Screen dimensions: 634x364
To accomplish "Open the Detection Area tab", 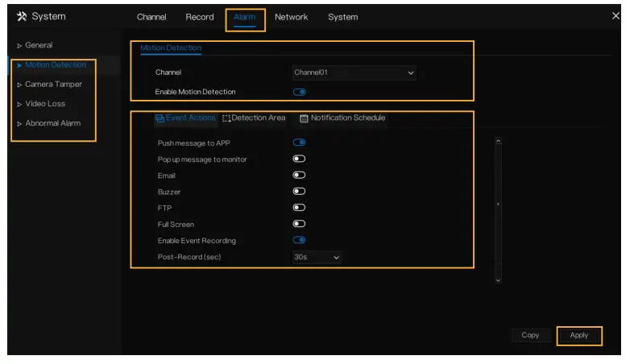I will pyautogui.click(x=254, y=118).
